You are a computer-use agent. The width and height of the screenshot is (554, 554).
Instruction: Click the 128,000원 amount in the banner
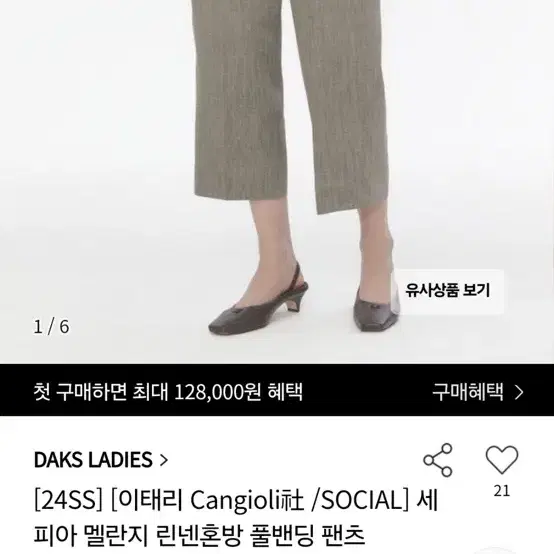218,391
